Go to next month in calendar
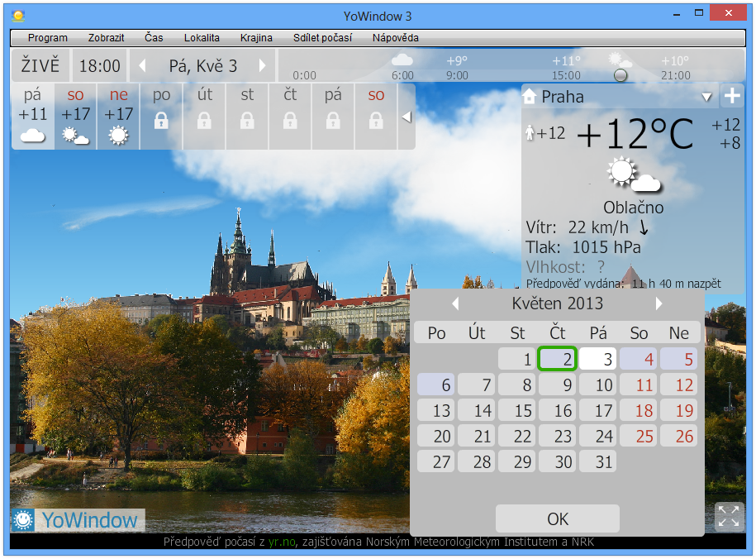Screen dimensions: 756x559 (x=659, y=303)
